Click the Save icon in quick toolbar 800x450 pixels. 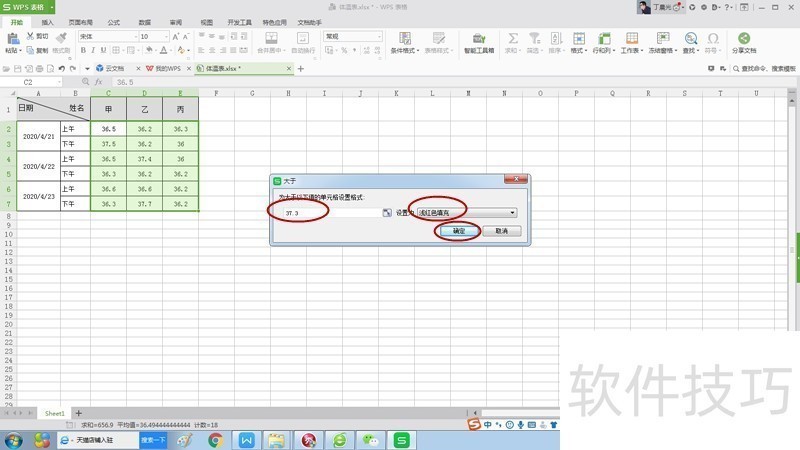tap(17, 68)
